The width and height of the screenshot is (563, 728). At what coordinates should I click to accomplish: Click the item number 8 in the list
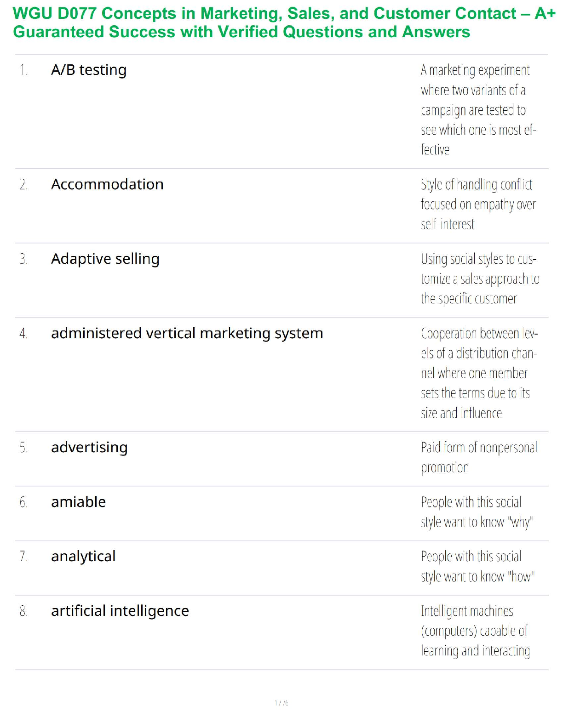click(23, 611)
